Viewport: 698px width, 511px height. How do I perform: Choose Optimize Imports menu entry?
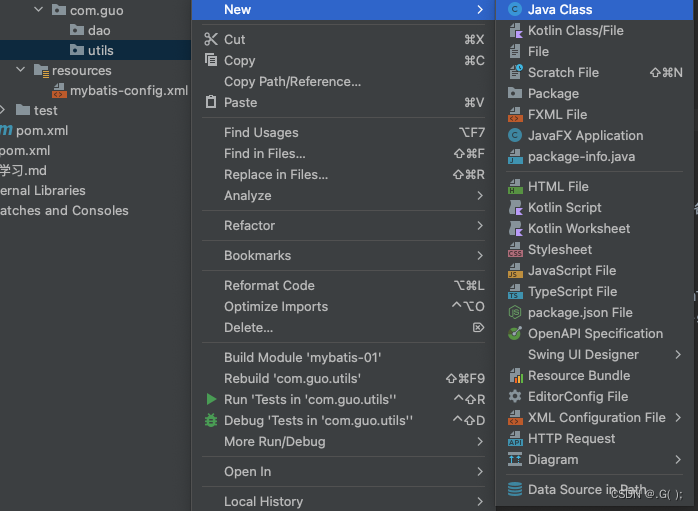(x=343, y=306)
